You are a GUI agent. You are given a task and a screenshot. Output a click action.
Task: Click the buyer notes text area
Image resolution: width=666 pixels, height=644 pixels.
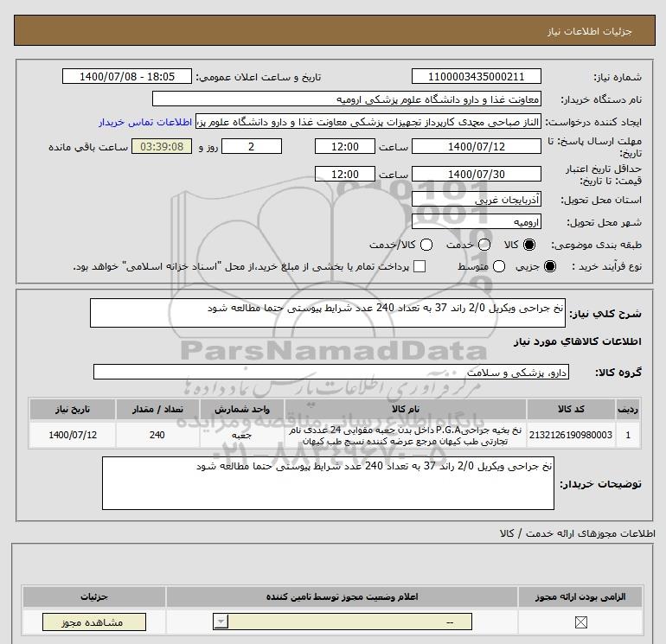(328, 483)
